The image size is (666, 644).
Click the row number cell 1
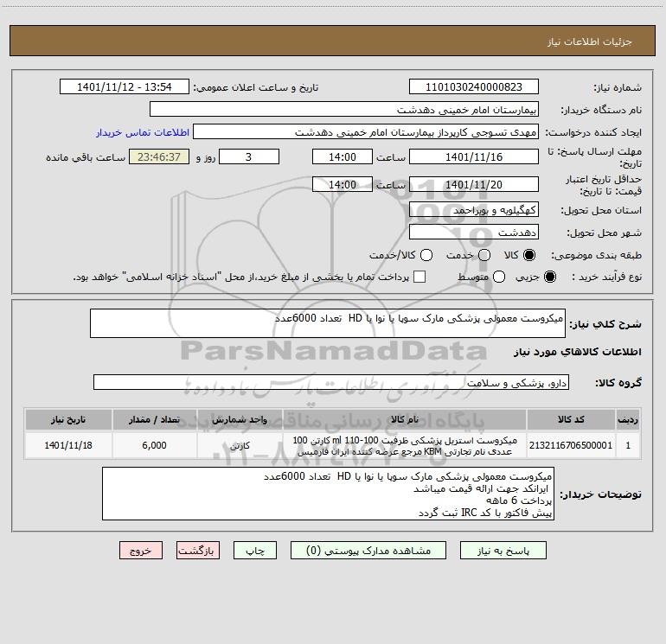click(628, 445)
